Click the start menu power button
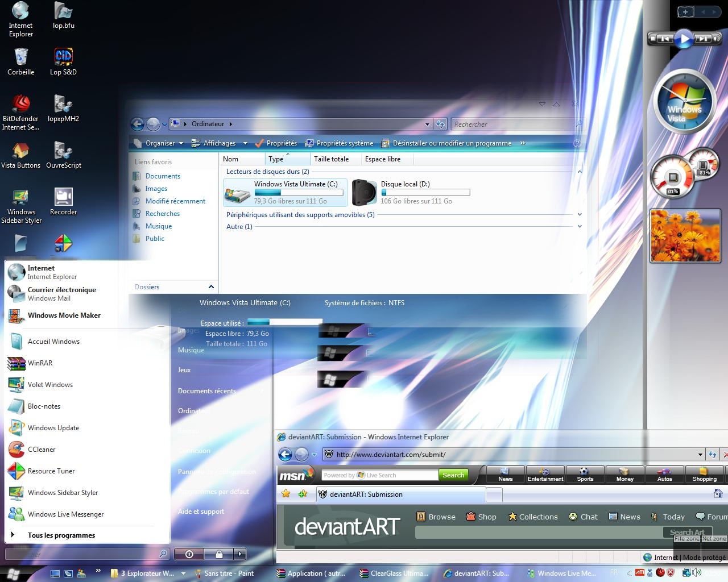Screen dimensions: 728x582 point(189,554)
